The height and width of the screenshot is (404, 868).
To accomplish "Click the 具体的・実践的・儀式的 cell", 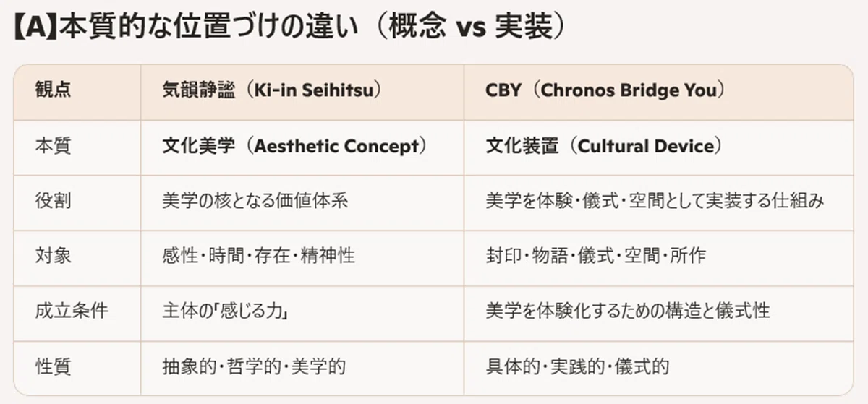I will pos(577,366).
